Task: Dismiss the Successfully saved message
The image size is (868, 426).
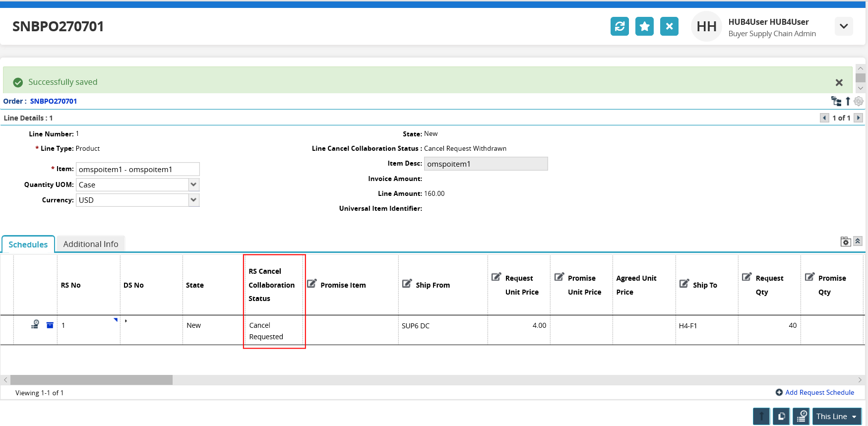Action: point(839,82)
